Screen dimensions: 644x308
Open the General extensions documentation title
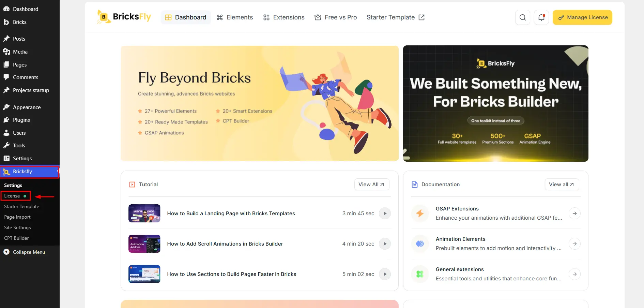click(x=460, y=269)
